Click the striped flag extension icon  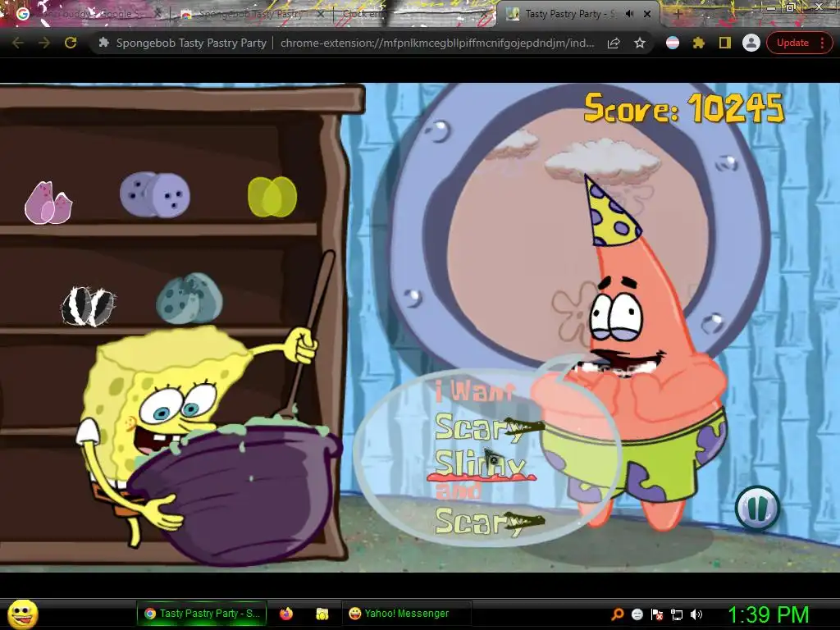pos(673,43)
